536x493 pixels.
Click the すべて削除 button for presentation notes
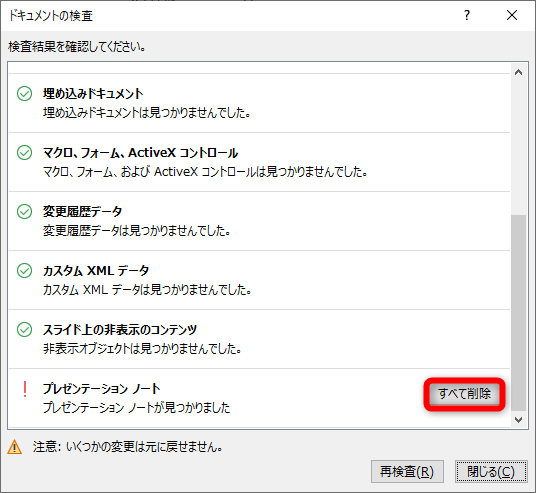click(x=464, y=394)
